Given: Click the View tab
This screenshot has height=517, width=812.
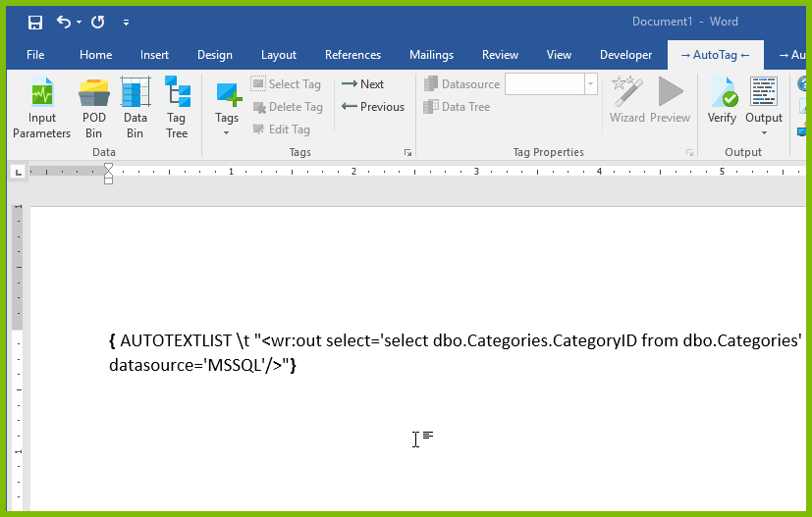Looking at the screenshot, I should coord(559,55).
